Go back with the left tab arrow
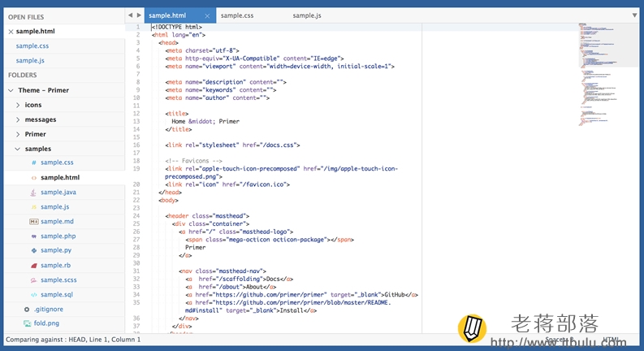 coord(130,15)
